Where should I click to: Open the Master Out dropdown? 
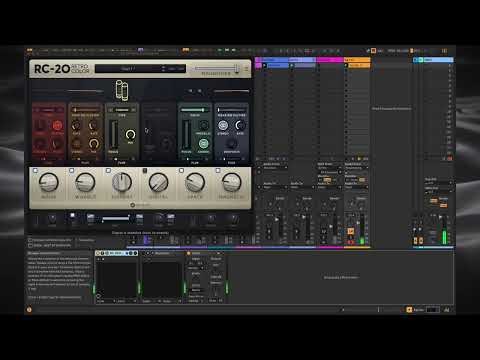coord(438,192)
